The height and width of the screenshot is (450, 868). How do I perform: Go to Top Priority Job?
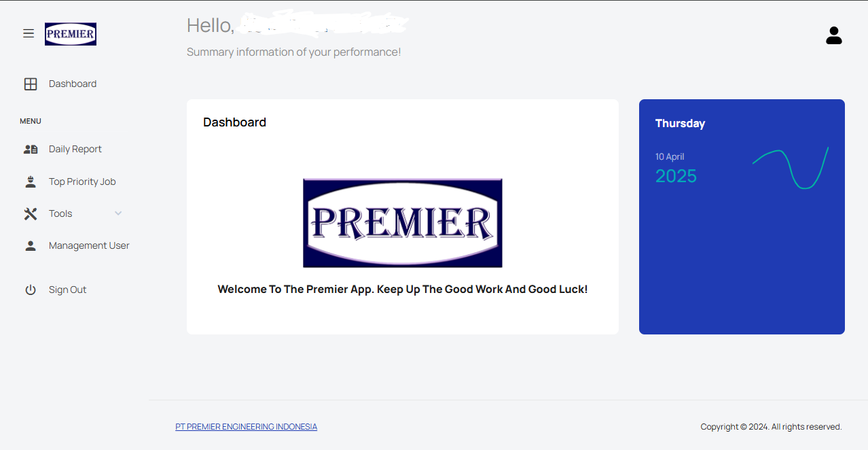82,181
